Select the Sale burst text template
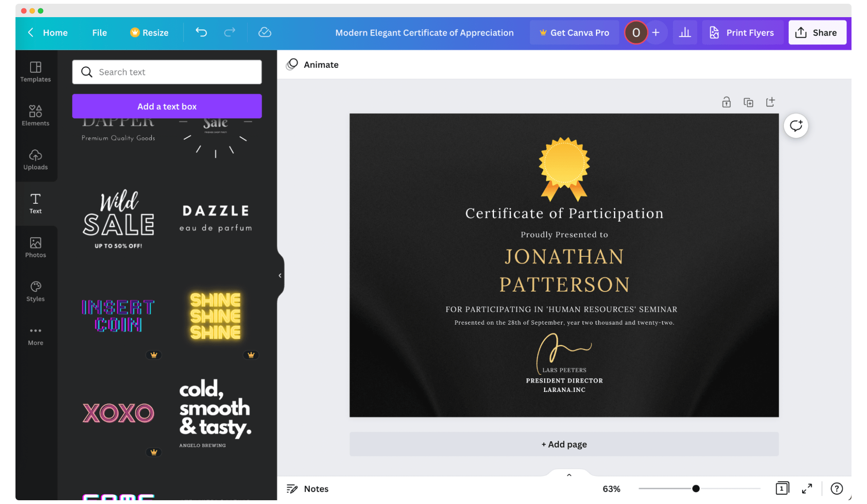Image resolution: width=867 pixels, height=504 pixels. (215, 138)
